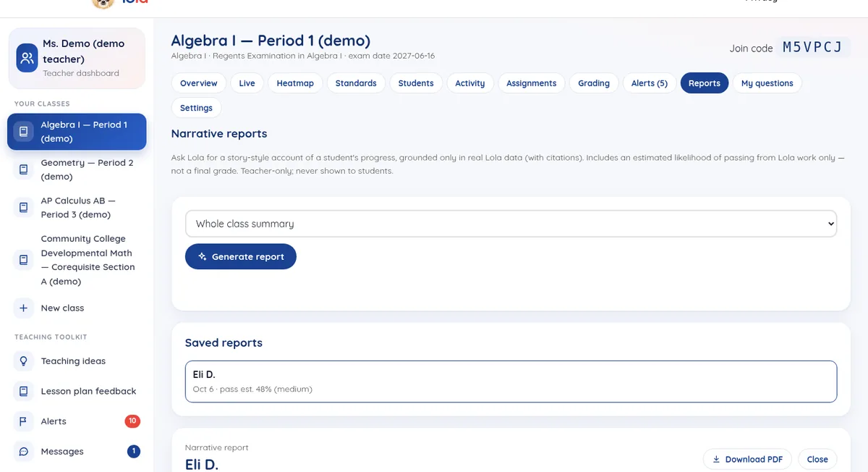This screenshot has height=472, width=868.
Task: Create a New class
Action: tap(77, 308)
